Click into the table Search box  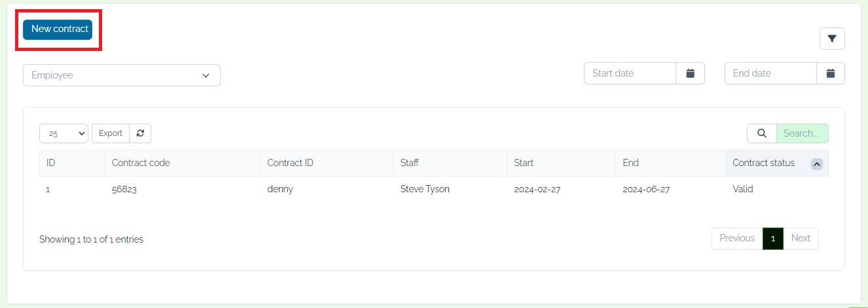coord(802,133)
